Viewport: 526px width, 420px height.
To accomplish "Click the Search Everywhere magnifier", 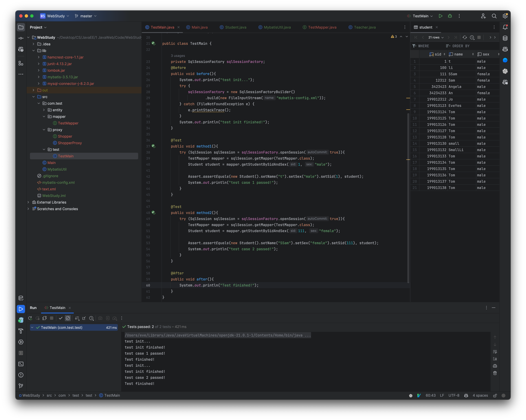I will (x=494, y=16).
